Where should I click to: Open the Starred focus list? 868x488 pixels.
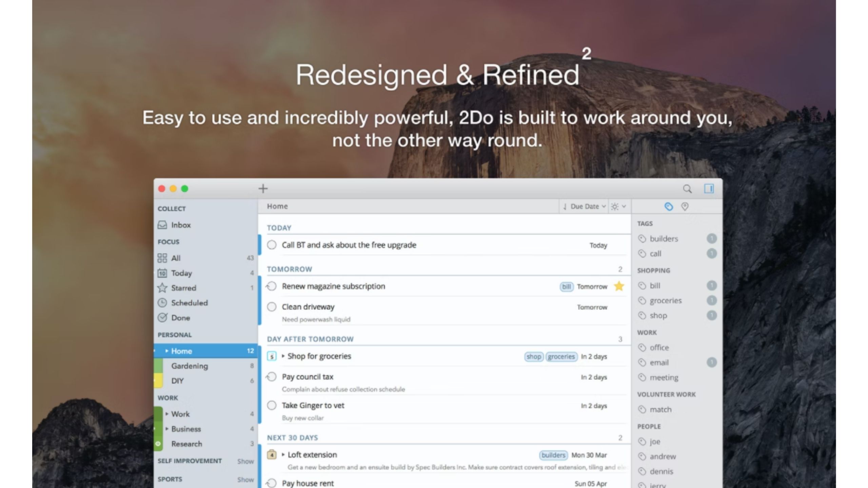tap(183, 288)
